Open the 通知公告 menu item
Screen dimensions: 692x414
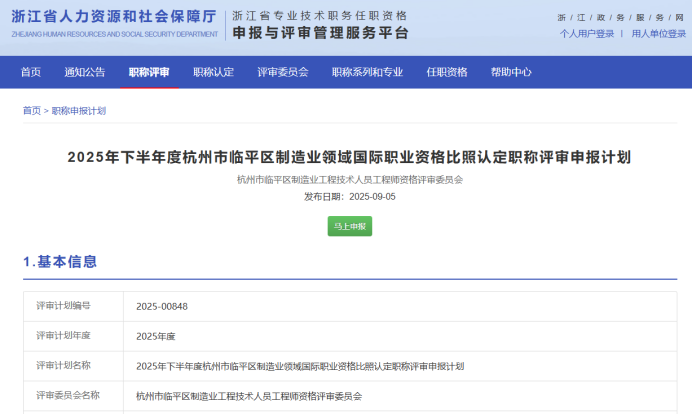point(85,73)
